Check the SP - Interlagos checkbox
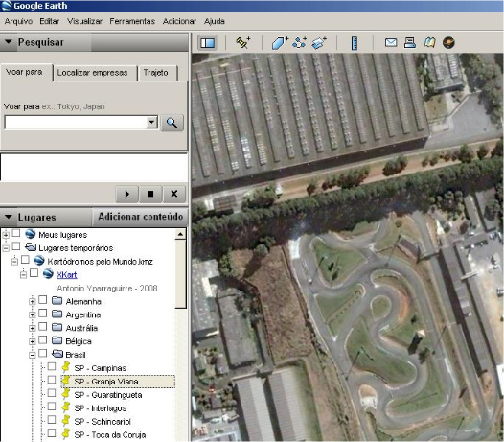 [x=52, y=407]
